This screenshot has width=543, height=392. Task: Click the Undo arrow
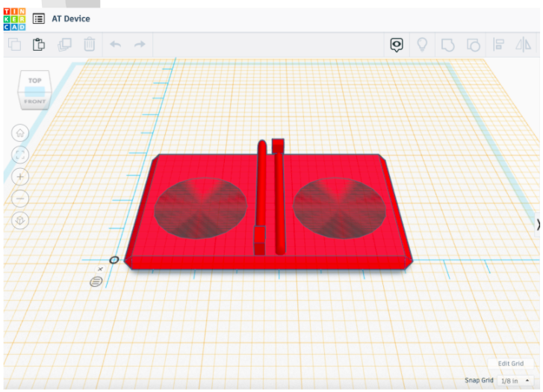pos(115,44)
